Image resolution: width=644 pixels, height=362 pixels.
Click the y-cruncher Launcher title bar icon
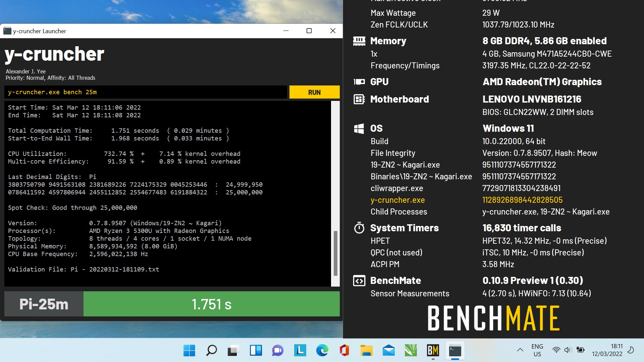tap(7, 31)
